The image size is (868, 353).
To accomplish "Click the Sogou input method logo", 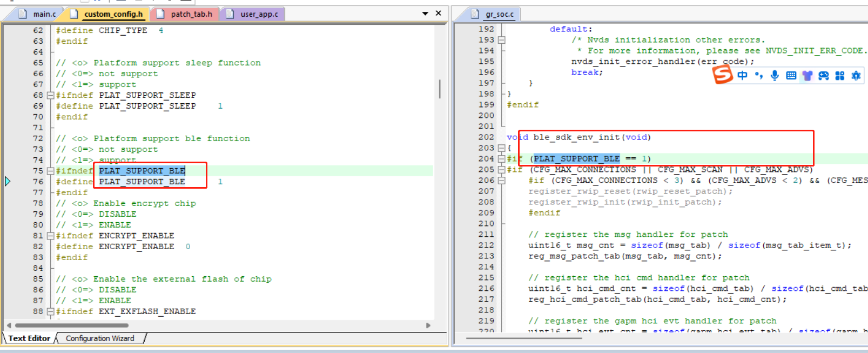I will pyautogui.click(x=723, y=75).
